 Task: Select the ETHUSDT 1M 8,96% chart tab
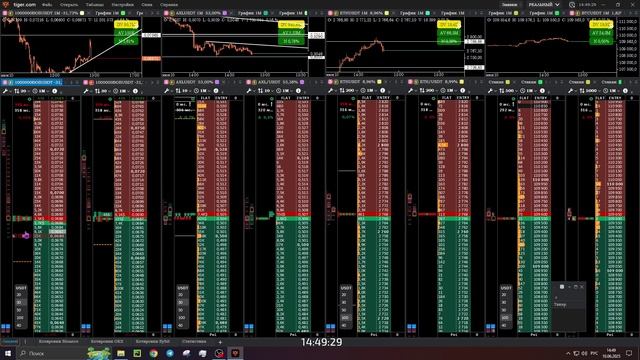(360, 13)
